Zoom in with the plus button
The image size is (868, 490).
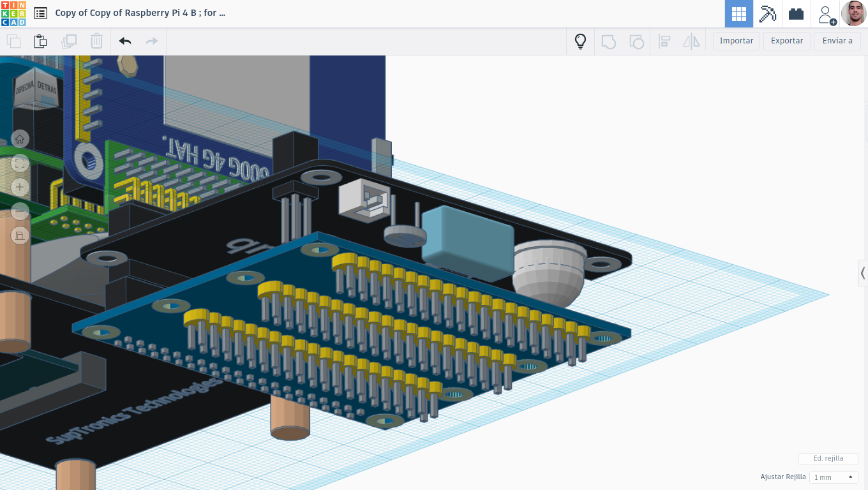pyautogui.click(x=20, y=187)
